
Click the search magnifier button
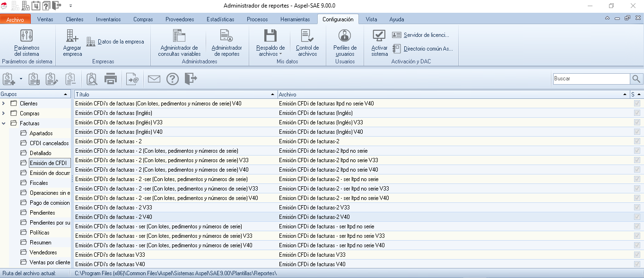636,79
